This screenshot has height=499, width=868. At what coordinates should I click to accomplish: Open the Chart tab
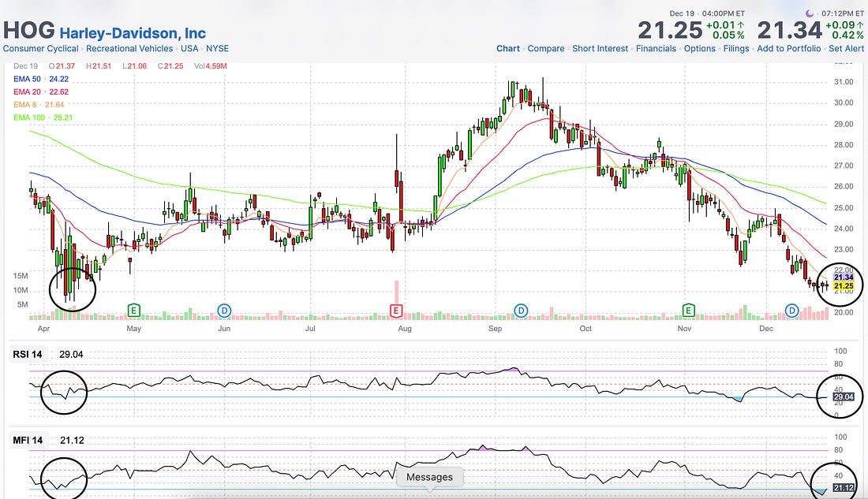point(507,49)
